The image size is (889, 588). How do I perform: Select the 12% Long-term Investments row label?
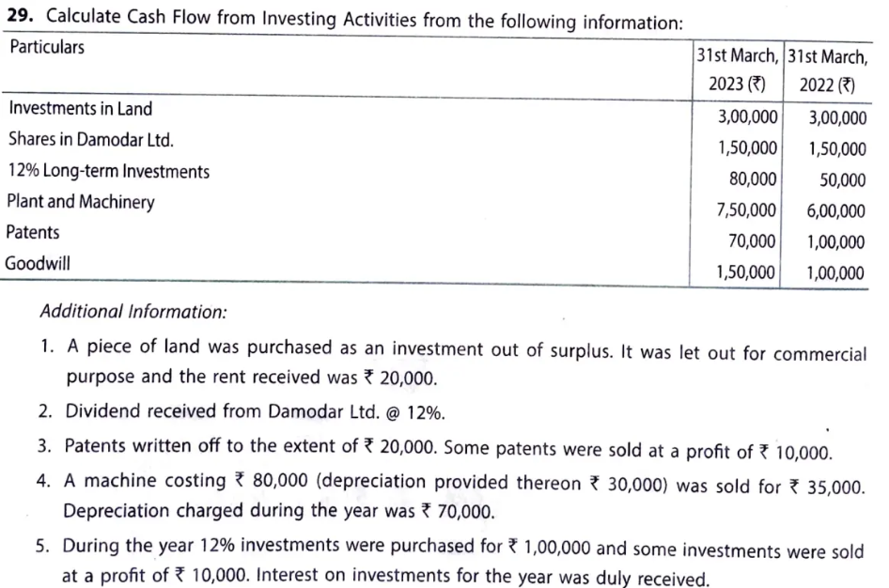[x=108, y=171]
